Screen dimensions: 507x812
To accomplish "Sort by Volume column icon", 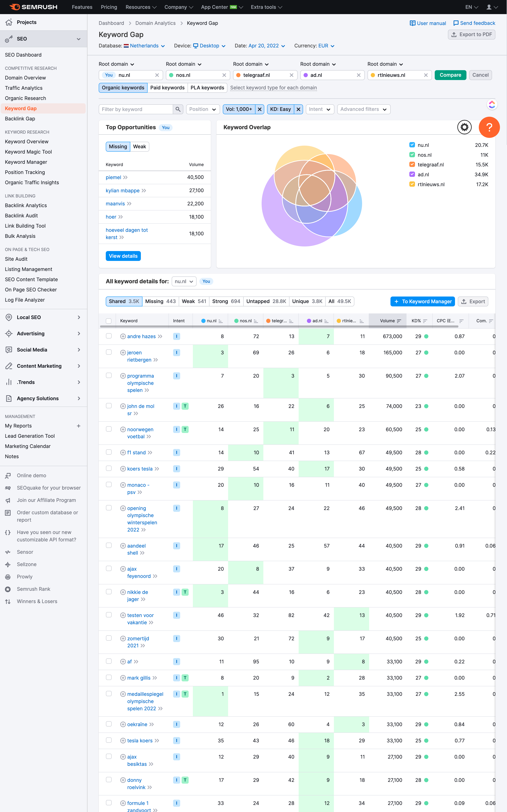I will click(x=399, y=321).
